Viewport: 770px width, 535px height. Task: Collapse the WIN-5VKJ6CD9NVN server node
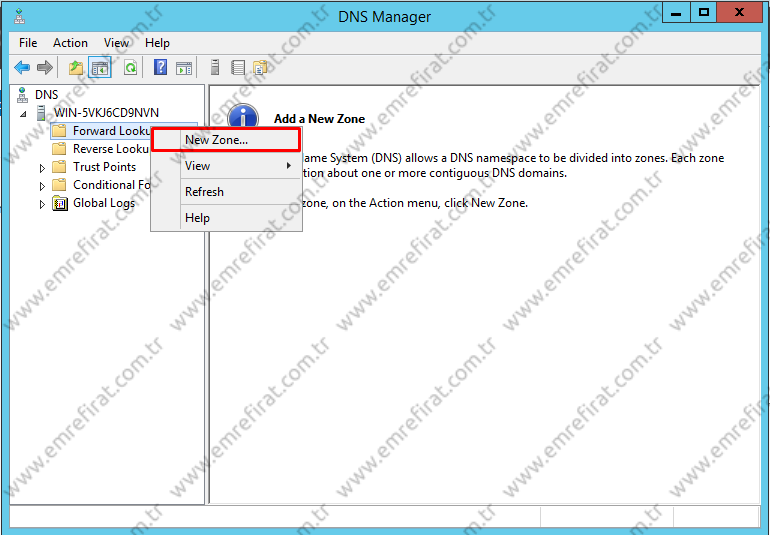[x=24, y=114]
